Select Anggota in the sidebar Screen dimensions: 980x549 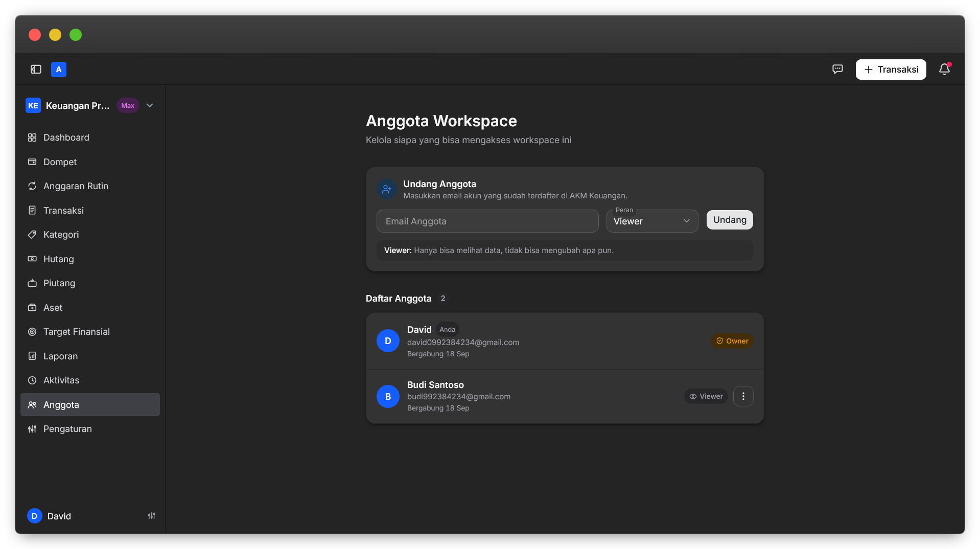90,405
